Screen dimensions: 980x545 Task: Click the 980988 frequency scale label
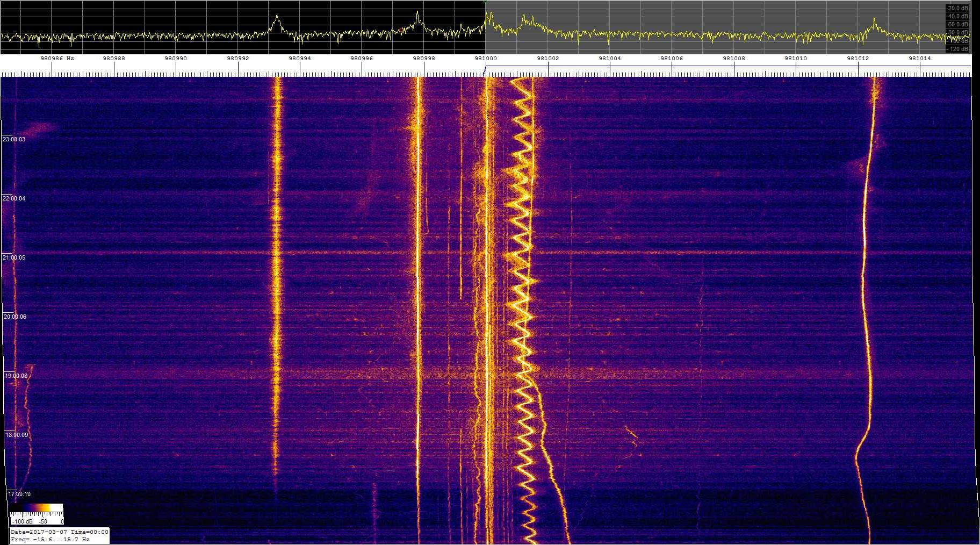click(114, 58)
